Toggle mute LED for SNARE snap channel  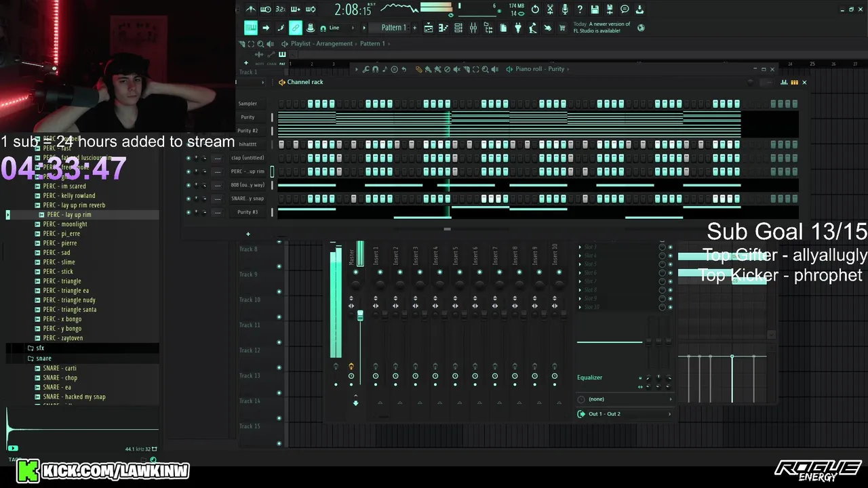coord(188,199)
